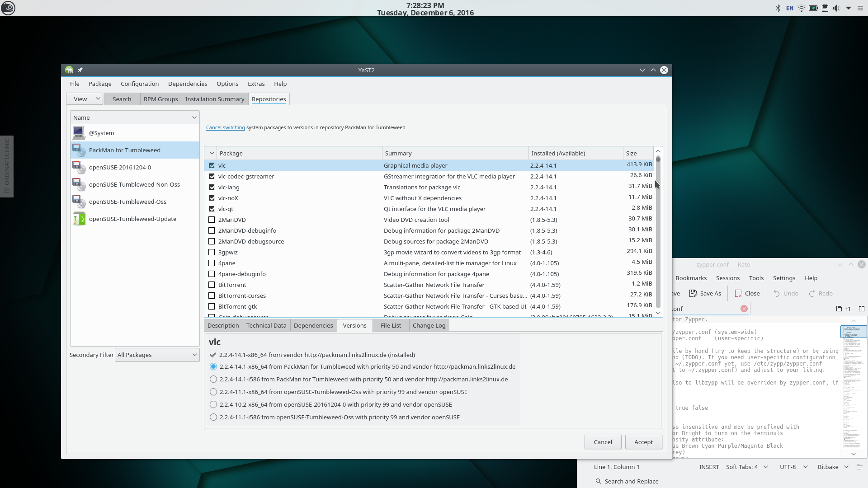Select openSUSE-Tumbleweed-Update repository icon
This screenshot has height=488, width=868.
point(79,219)
